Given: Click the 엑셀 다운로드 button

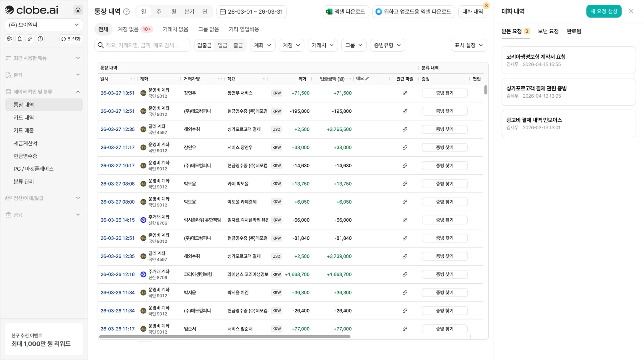Looking at the screenshot, I should [346, 12].
